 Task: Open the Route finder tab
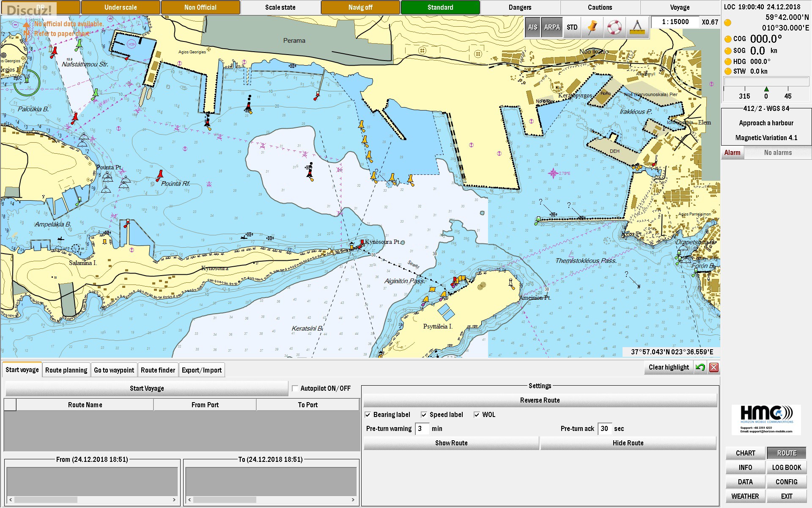click(x=158, y=370)
